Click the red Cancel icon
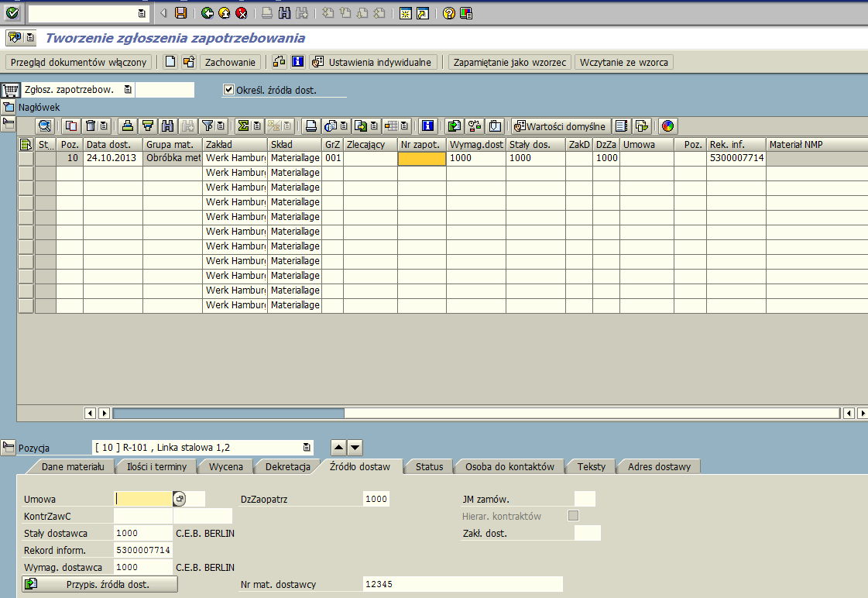 coord(242,12)
